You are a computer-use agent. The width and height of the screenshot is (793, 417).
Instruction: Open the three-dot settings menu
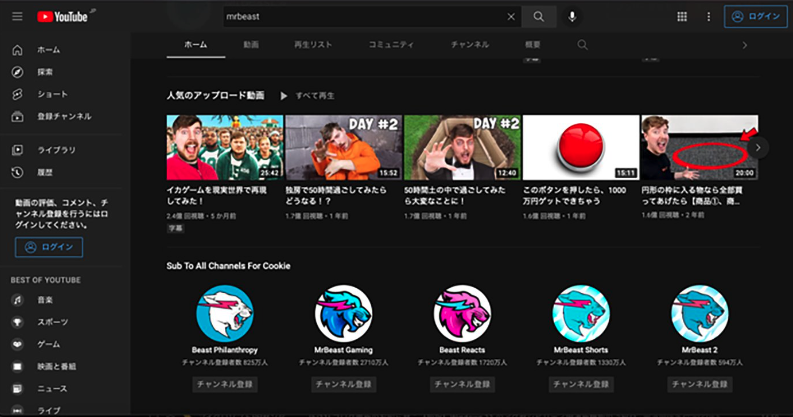click(x=709, y=17)
